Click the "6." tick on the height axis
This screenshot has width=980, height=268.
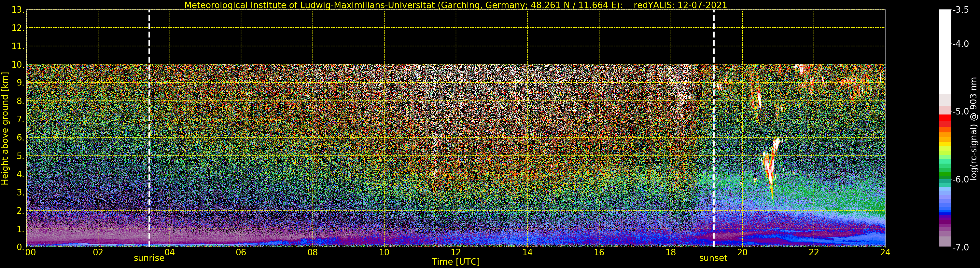pos(21,138)
